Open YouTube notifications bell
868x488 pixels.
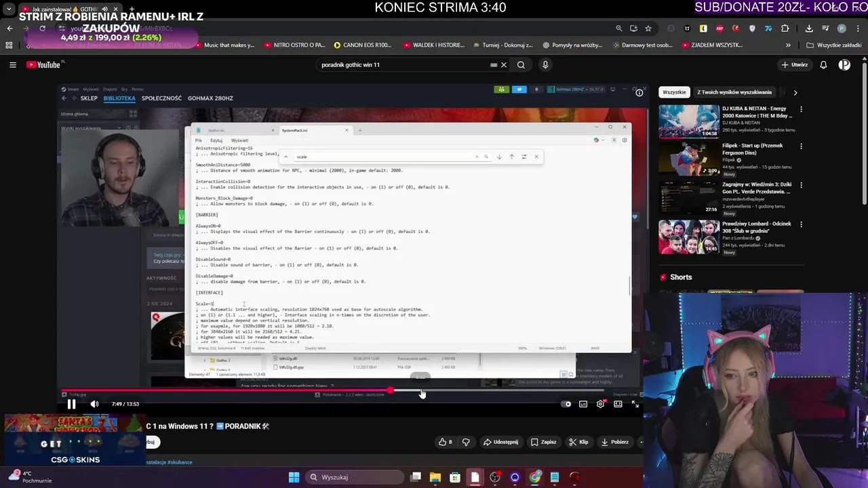(823, 65)
